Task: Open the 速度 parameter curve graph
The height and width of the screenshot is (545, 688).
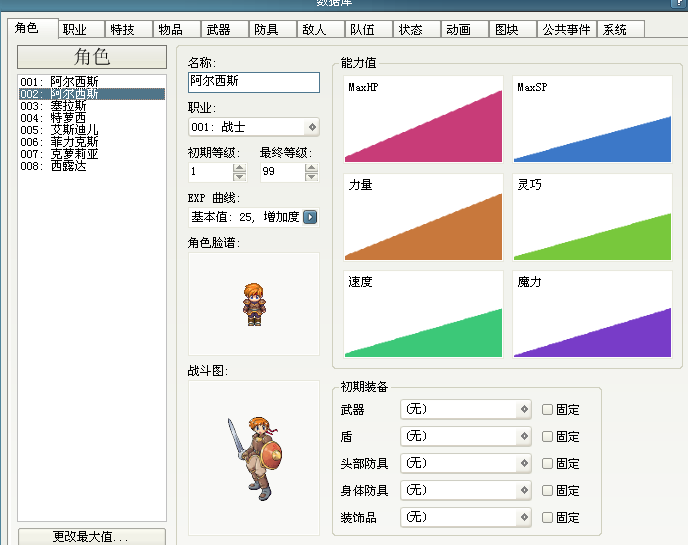Action: click(423, 314)
